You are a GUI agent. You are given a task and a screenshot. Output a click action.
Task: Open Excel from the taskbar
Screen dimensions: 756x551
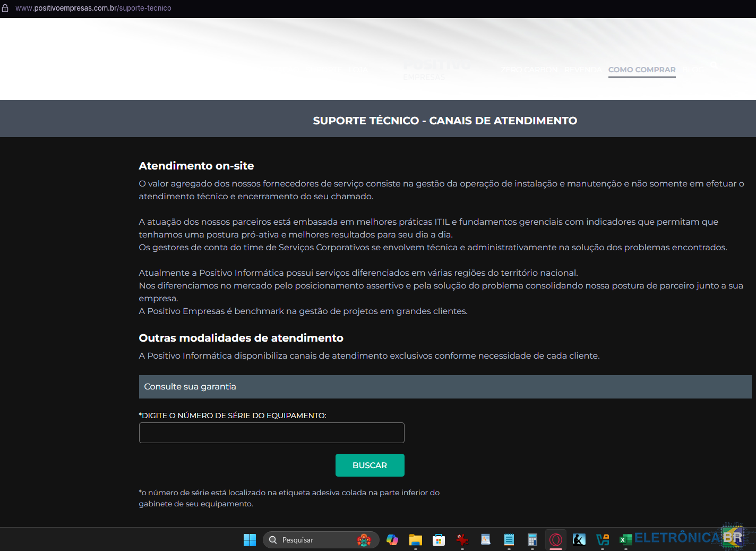point(626,540)
